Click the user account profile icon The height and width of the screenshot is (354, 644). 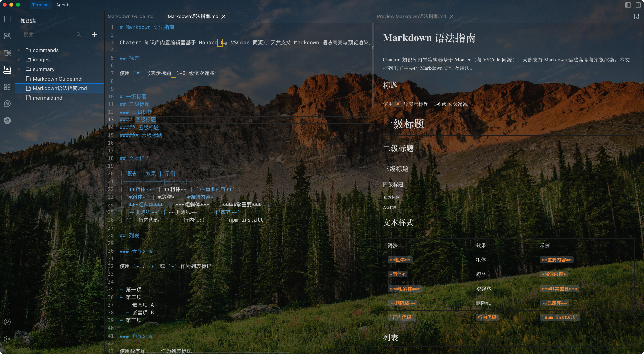(7, 322)
